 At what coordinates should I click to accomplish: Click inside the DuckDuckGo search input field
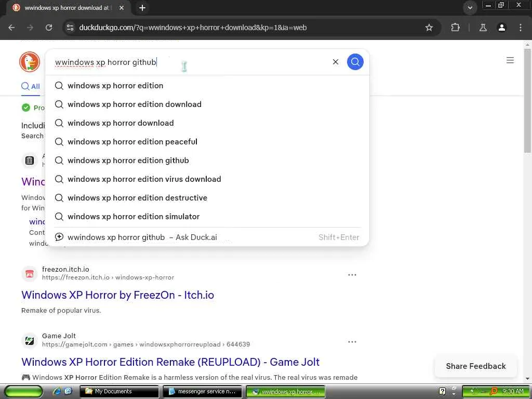point(190,62)
